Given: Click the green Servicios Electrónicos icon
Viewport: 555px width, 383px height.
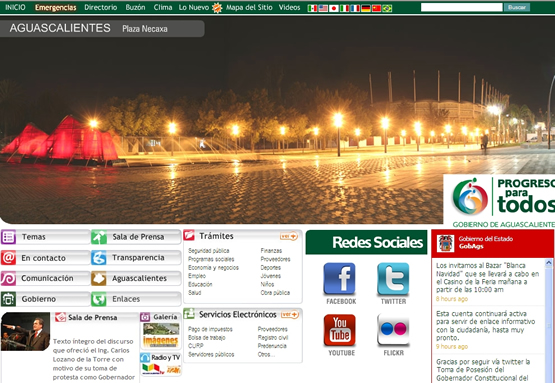Looking at the screenshot, I should 189,313.
